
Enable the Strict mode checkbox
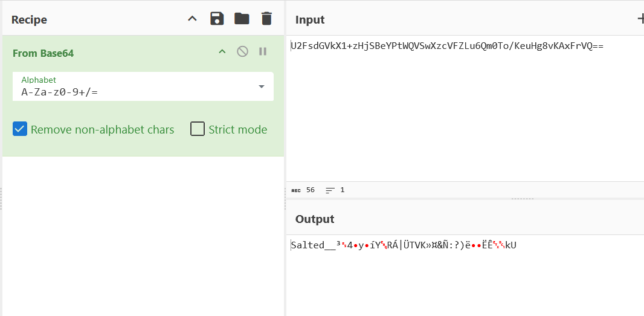pyautogui.click(x=198, y=129)
